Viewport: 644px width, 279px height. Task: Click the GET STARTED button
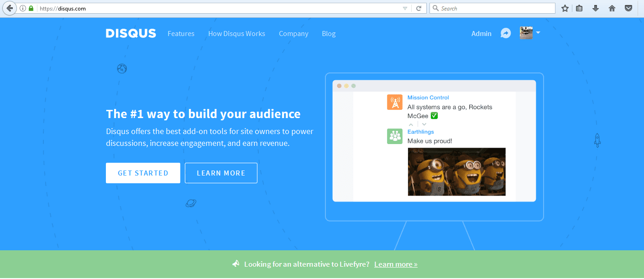tap(143, 173)
